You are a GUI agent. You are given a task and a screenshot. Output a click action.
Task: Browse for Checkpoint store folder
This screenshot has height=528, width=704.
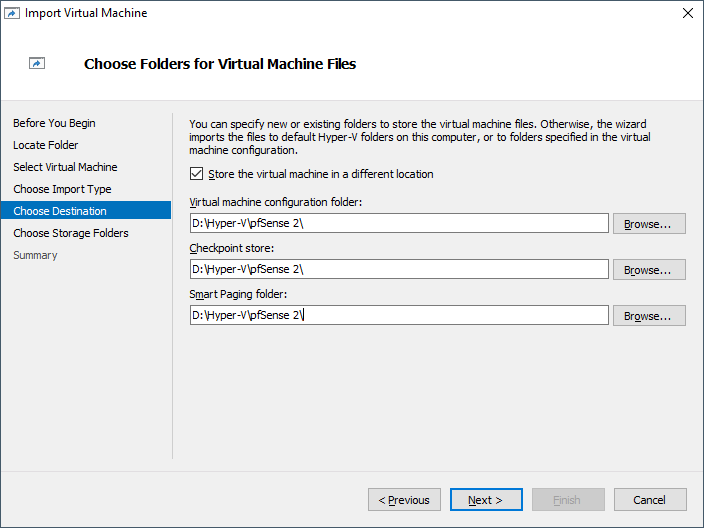pos(649,270)
